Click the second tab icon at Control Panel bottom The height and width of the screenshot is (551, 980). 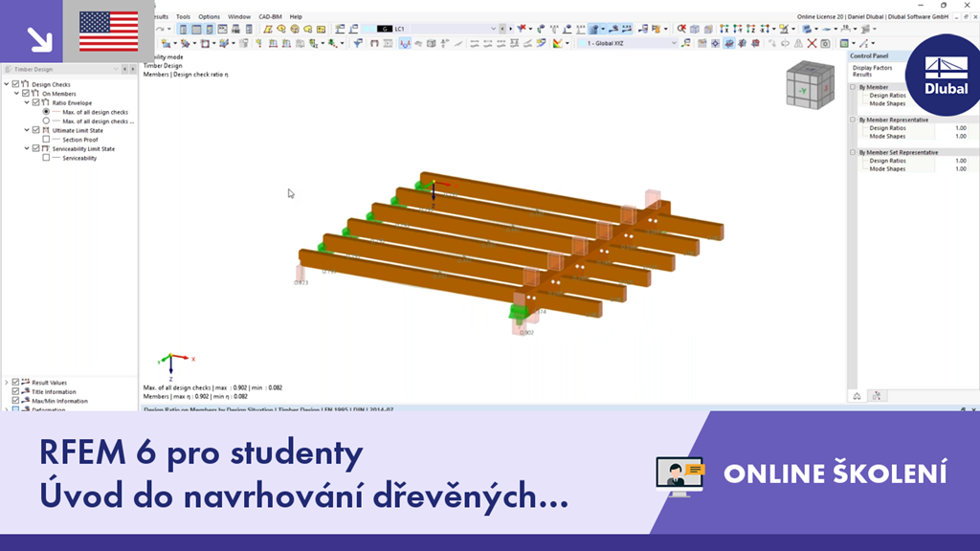[x=877, y=396]
